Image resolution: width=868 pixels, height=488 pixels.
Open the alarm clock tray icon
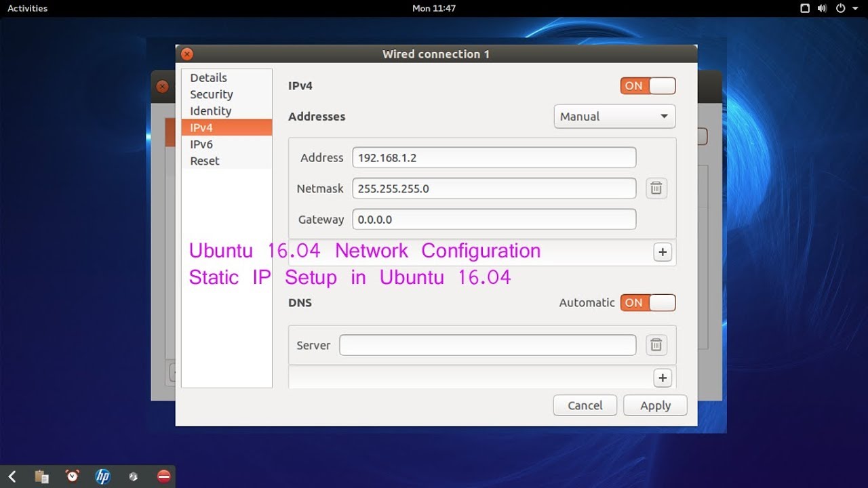click(73, 476)
